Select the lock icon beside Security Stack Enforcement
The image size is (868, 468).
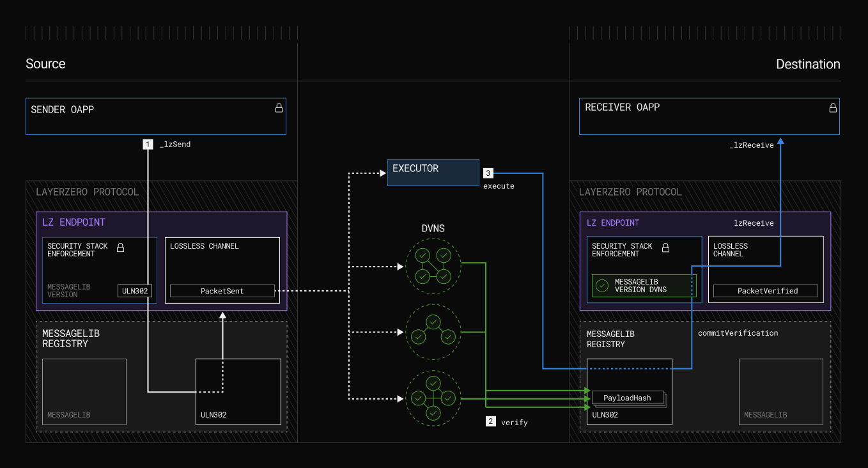120,248
